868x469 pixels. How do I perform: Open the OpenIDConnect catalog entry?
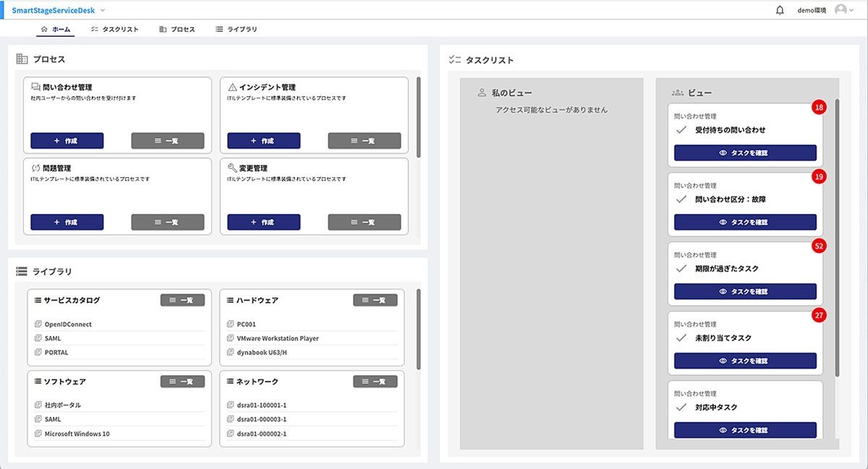point(68,324)
